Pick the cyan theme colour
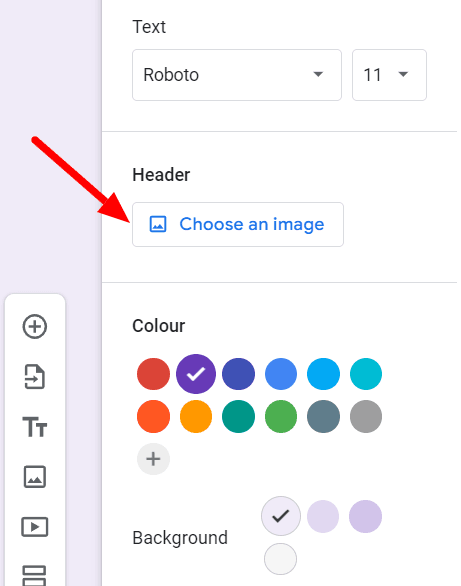This screenshot has width=461, height=586. click(x=366, y=374)
